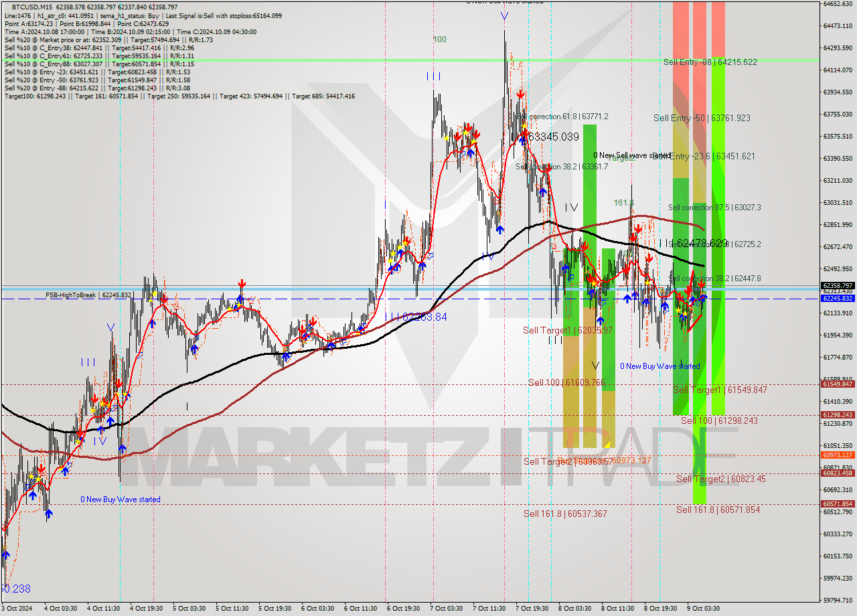857x616 pixels.
Task: Click the red 61549.847 price tag
Action: point(838,384)
